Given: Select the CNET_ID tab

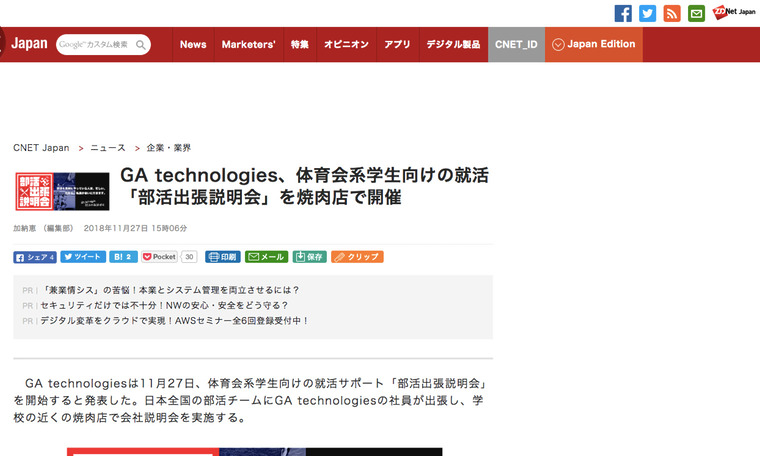Looking at the screenshot, I should 516,44.
